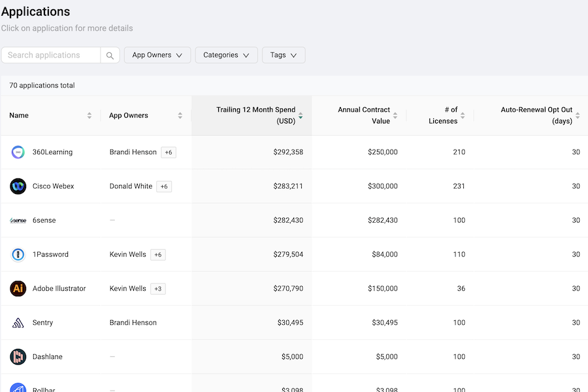The image size is (588, 392).
Task: Click the 6sense logo icon
Action: (x=18, y=221)
